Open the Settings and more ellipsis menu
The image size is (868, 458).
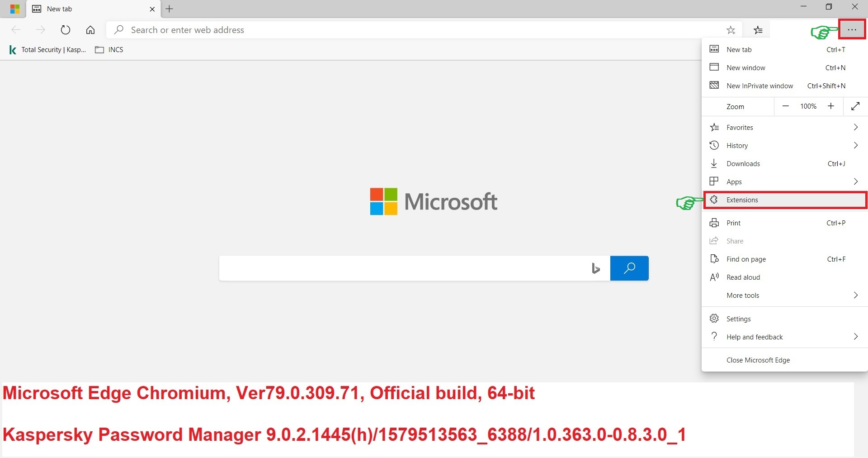[x=852, y=30]
